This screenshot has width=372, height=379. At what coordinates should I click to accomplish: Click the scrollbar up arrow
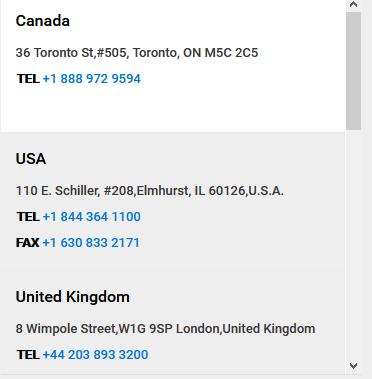click(x=353, y=5)
